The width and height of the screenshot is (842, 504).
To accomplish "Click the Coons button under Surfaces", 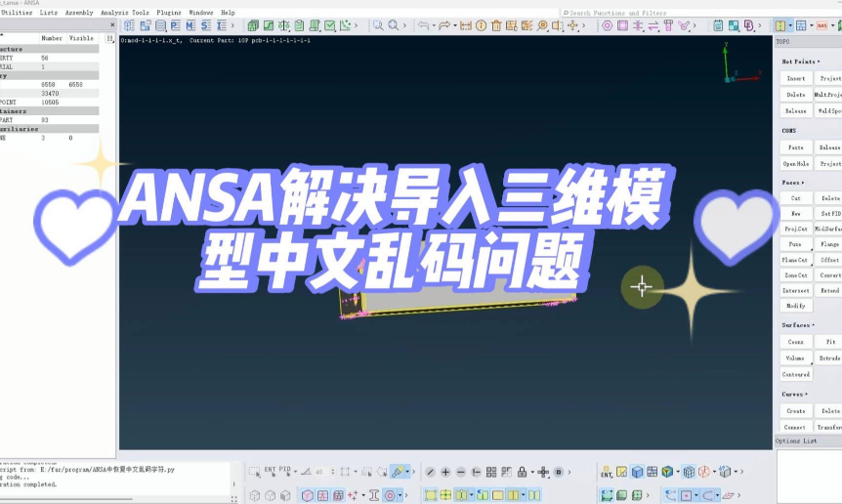I will (796, 341).
